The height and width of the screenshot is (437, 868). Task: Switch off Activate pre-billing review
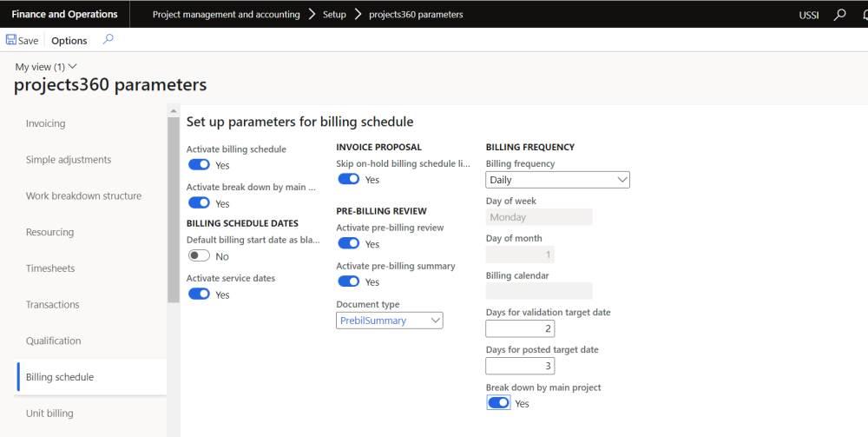(x=348, y=243)
